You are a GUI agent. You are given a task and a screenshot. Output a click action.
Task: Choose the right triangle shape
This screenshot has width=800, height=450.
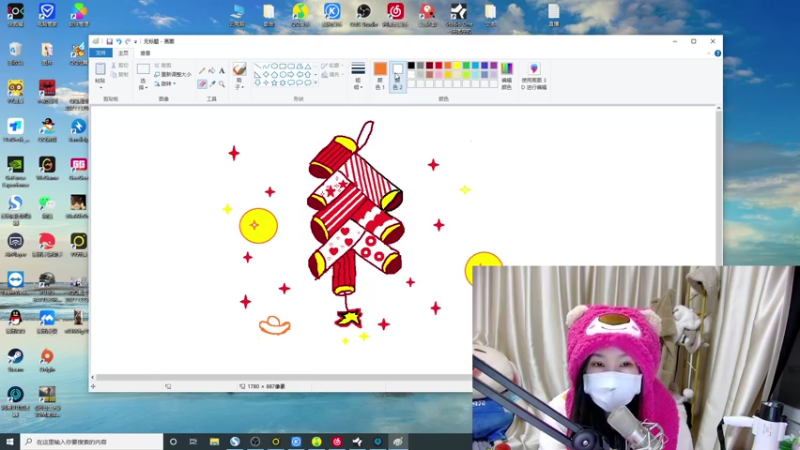(x=258, y=74)
